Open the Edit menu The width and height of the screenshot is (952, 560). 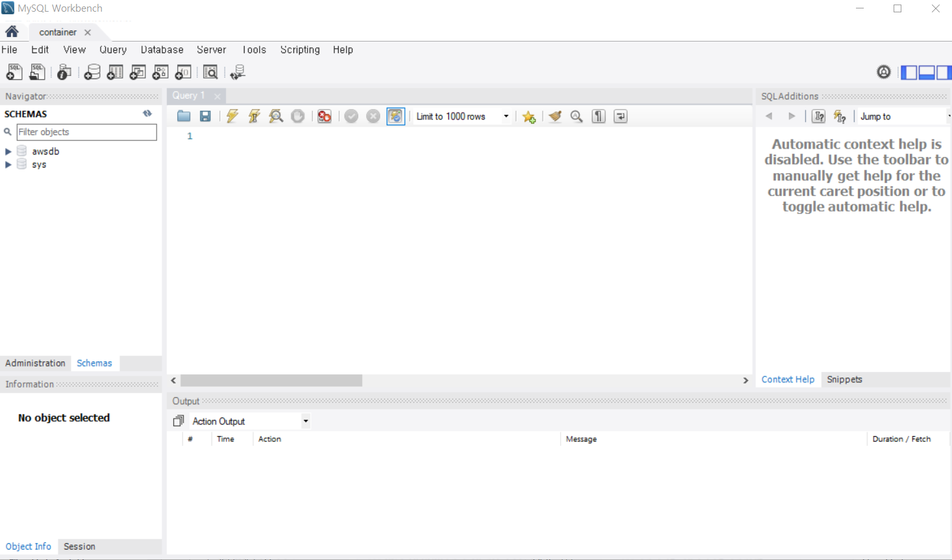40,50
